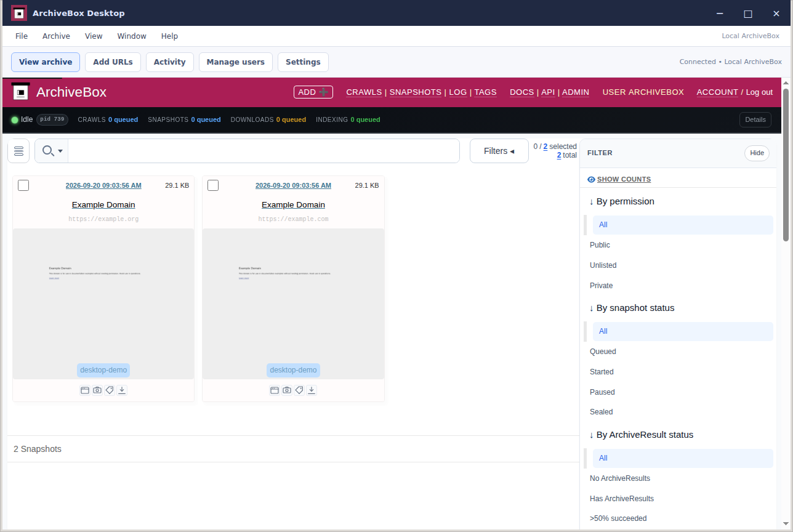
Task: Open the DOCS link
Action: pos(522,92)
